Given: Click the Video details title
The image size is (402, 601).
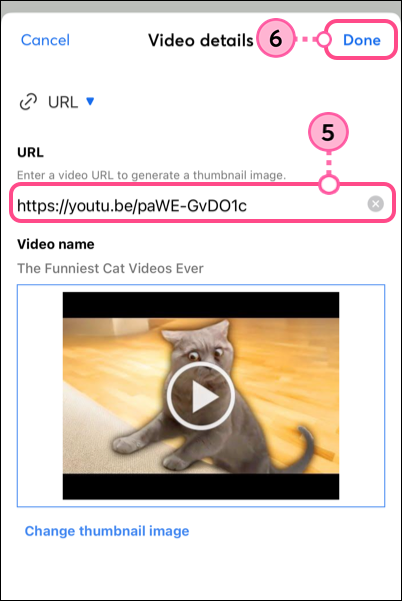Looking at the screenshot, I should pos(201,40).
